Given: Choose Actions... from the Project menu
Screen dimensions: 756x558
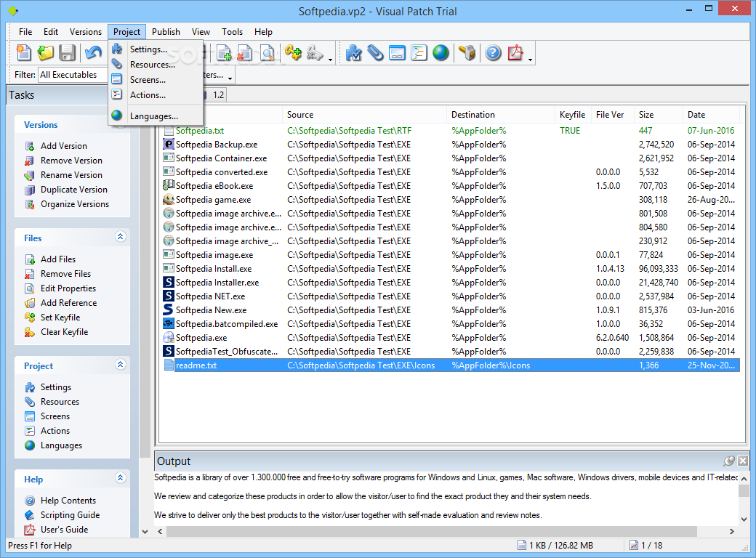Looking at the screenshot, I should click(156, 95).
